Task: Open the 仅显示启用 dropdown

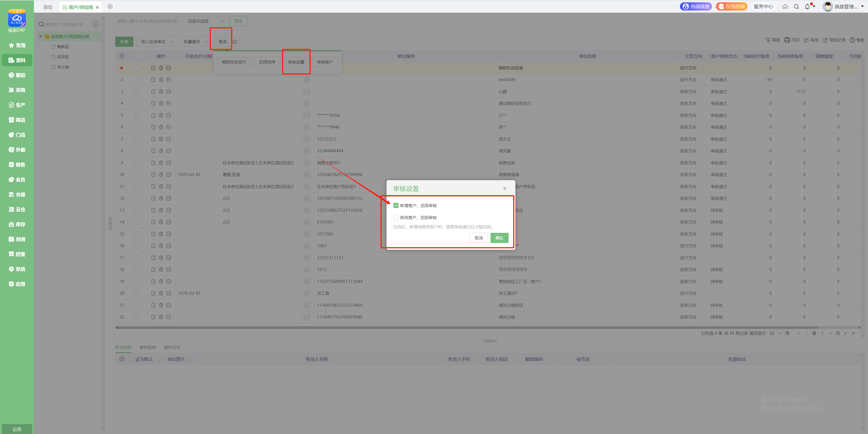Action: pos(206,21)
